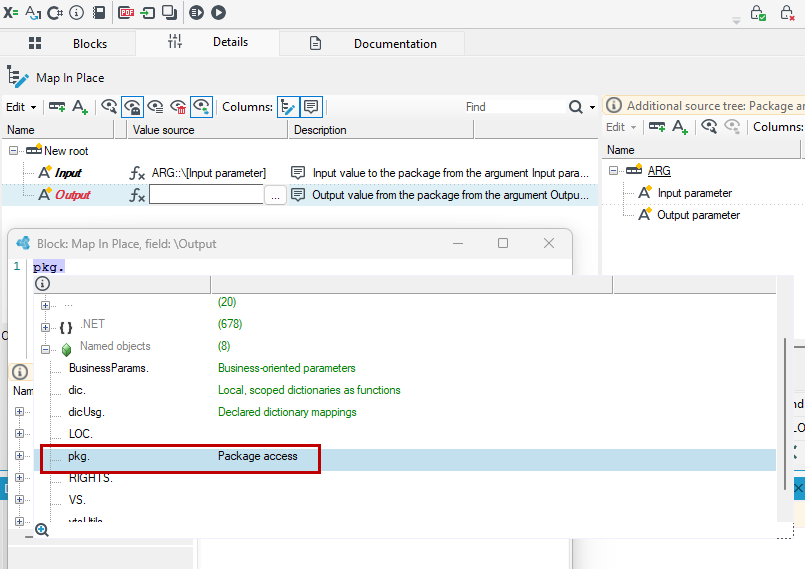805x569 pixels.
Task: Toggle the highlighted eye-with-lock view button
Action: 132,107
